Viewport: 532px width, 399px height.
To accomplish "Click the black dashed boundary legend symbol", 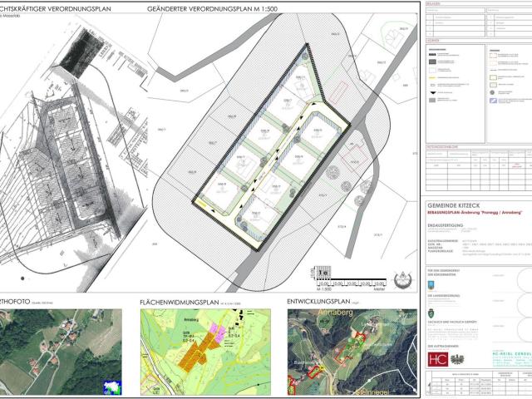I will point(432,54).
